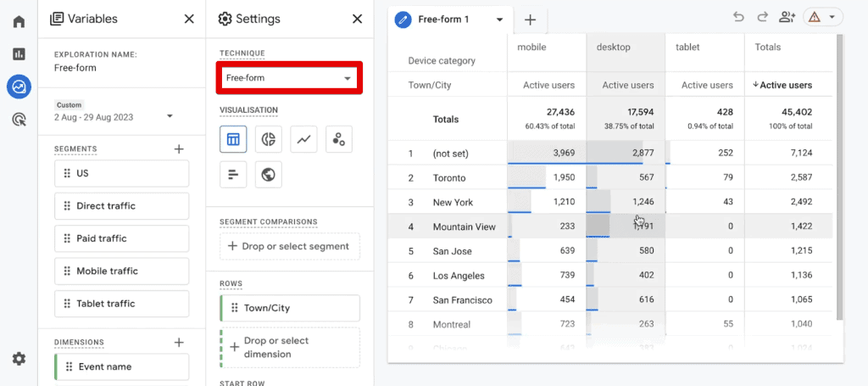Click the Town/City column header

click(430, 86)
